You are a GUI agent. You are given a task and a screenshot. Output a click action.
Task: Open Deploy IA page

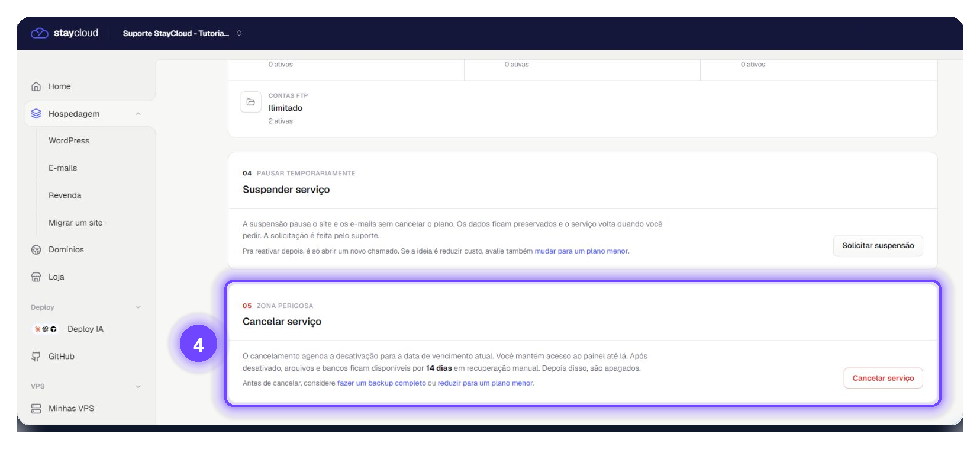(85, 329)
